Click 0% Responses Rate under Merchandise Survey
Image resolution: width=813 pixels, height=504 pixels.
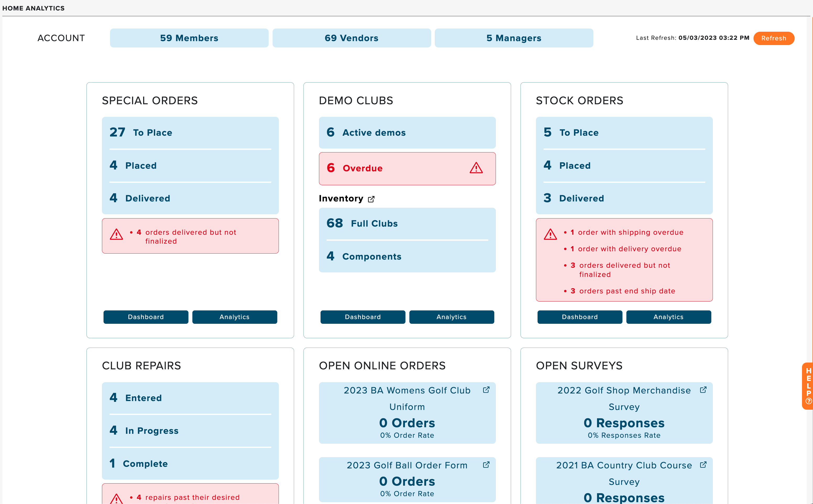click(624, 435)
